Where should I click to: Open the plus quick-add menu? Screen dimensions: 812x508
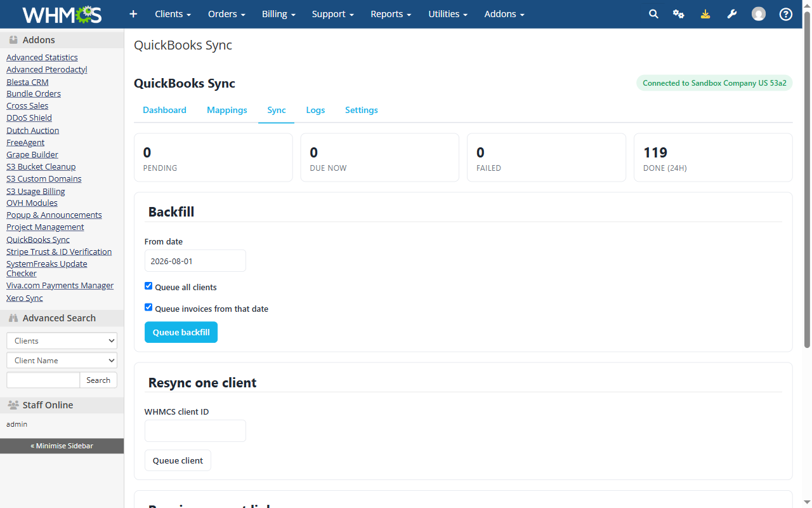pyautogui.click(x=133, y=14)
